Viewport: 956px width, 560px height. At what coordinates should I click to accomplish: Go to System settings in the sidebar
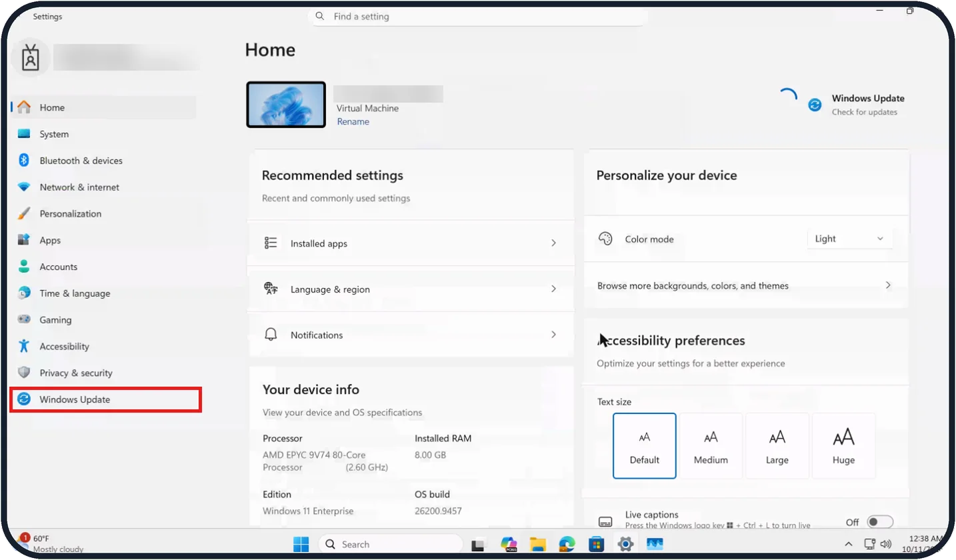pos(103,134)
